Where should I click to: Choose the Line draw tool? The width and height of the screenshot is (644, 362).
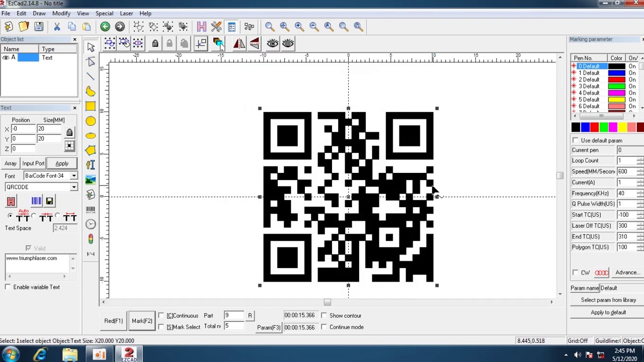pos(91,76)
